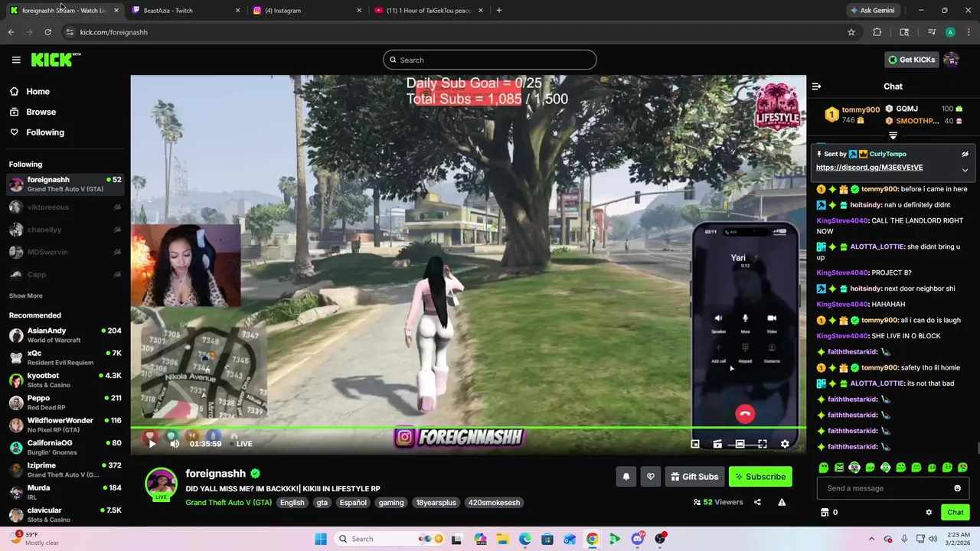This screenshot has width=980, height=551.
Task: Bookmark page with the star icon
Action: [x=851, y=32]
